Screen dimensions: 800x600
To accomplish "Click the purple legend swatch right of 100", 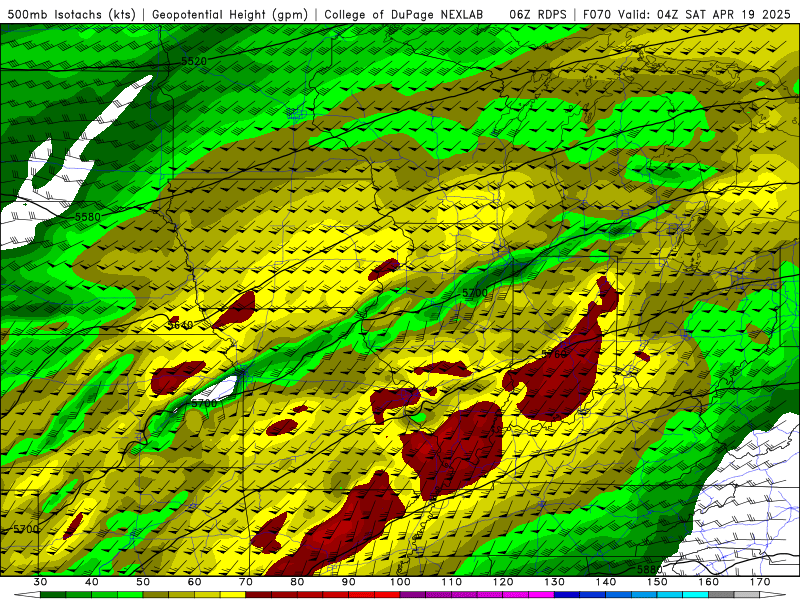I will tap(413, 595).
